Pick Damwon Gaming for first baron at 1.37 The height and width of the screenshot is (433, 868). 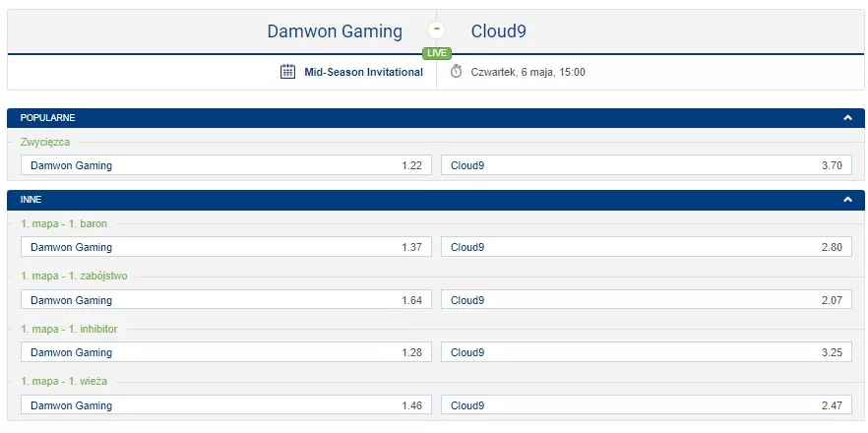point(225,247)
